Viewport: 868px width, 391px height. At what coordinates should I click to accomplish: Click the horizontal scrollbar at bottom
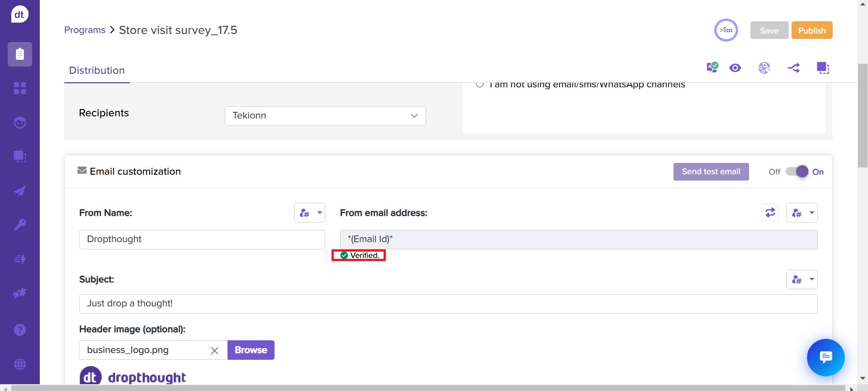click(x=428, y=388)
